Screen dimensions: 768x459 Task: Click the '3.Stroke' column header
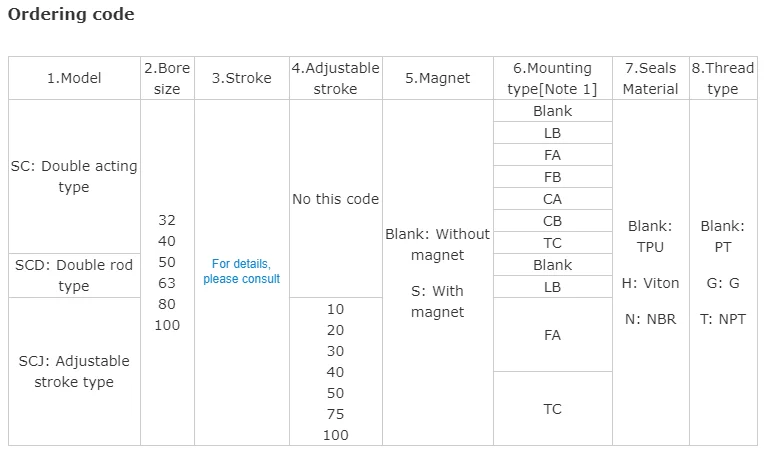(x=241, y=78)
